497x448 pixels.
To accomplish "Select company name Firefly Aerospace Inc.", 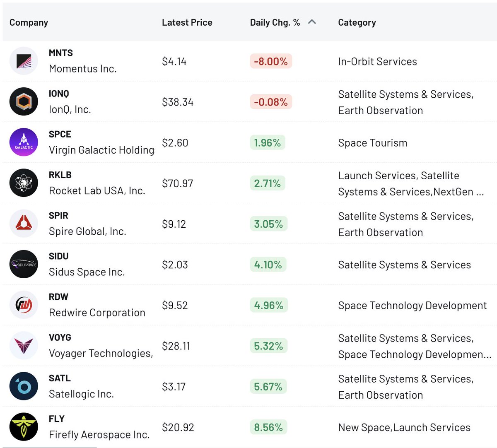I will (x=99, y=434).
